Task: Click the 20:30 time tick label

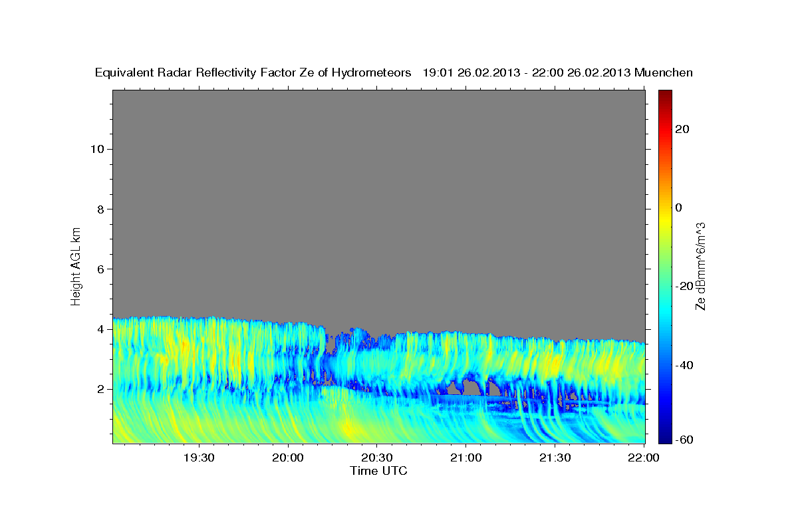Action: 376,458
